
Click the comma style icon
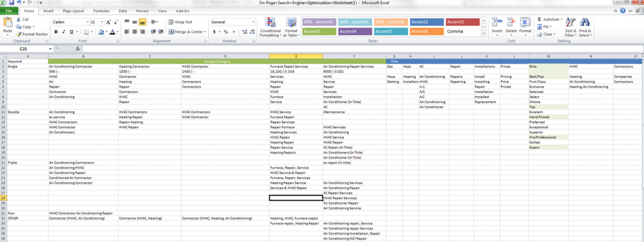pyautogui.click(x=234, y=31)
